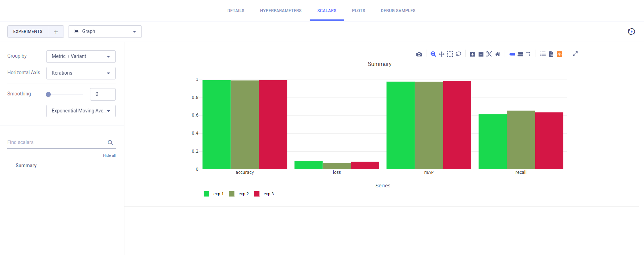
Task: Download chart data as JSON icon
Action: coord(551,54)
